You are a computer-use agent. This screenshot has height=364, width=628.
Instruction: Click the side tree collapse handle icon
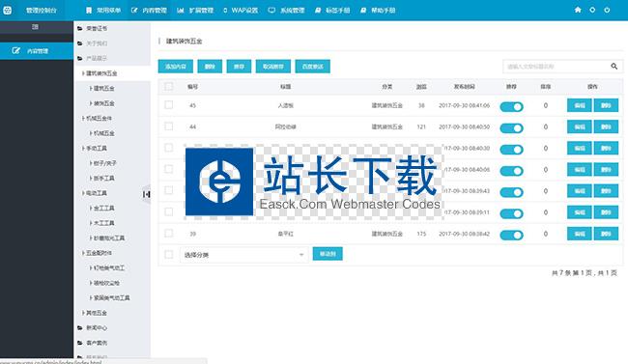pyautogui.click(x=146, y=194)
